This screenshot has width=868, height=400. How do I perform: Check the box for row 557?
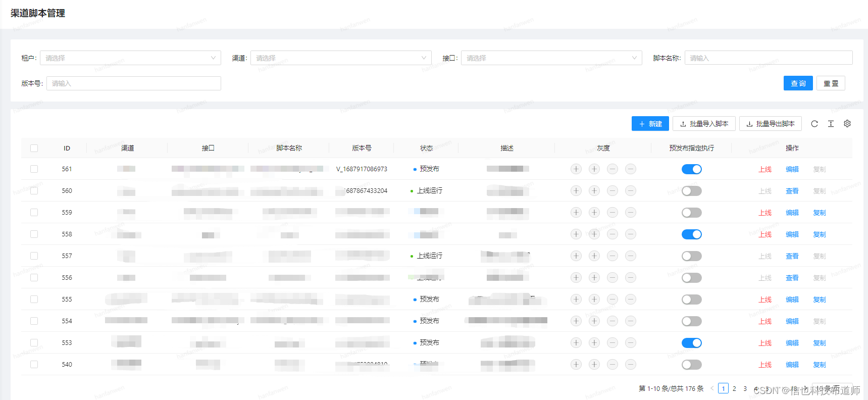(34, 256)
